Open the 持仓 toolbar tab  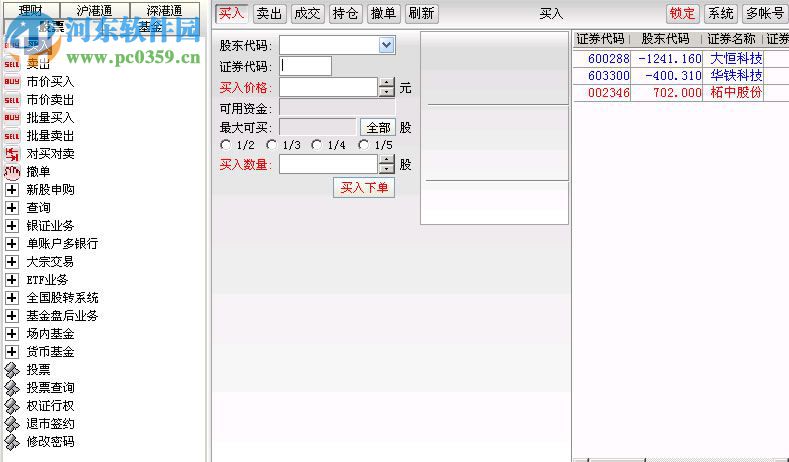tap(345, 14)
